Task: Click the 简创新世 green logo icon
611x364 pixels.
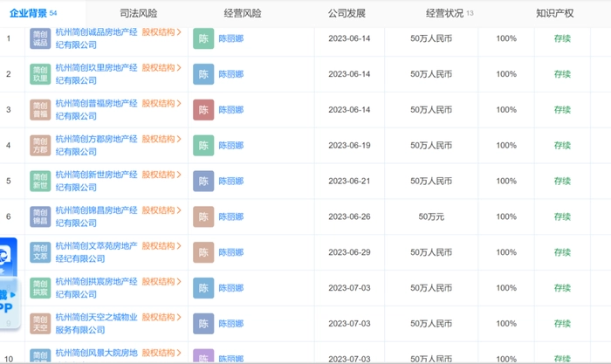Action: click(x=40, y=182)
